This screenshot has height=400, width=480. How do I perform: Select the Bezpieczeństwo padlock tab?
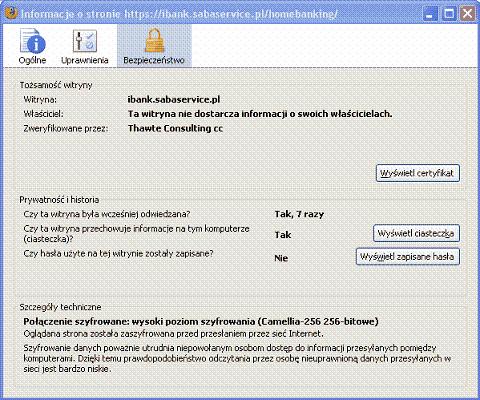pyautogui.click(x=154, y=46)
